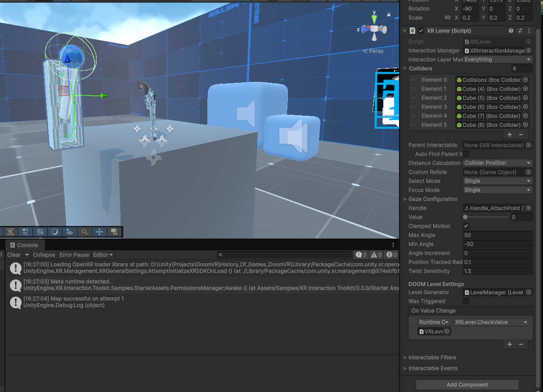Open object picker for Custom Reticle field

click(x=529, y=172)
